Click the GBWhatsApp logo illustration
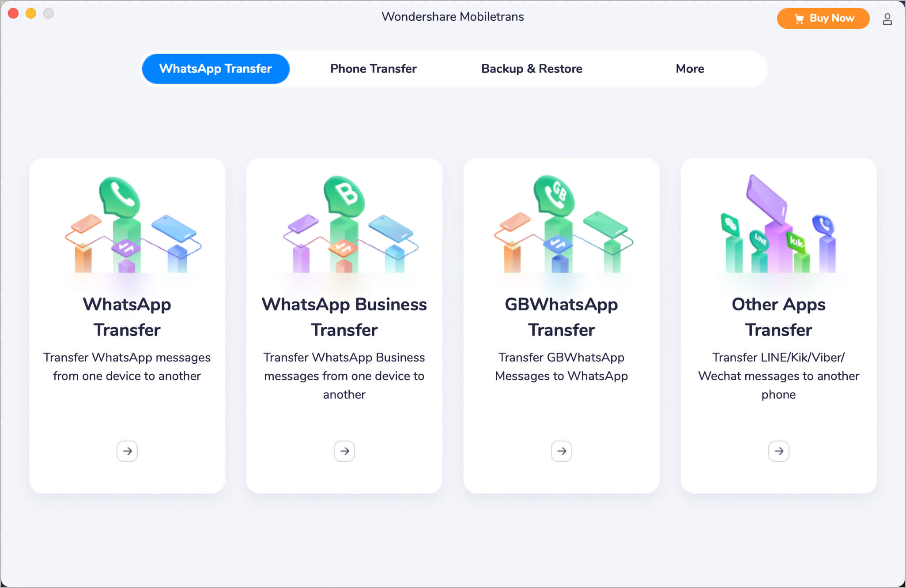906x588 pixels. tap(554, 195)
